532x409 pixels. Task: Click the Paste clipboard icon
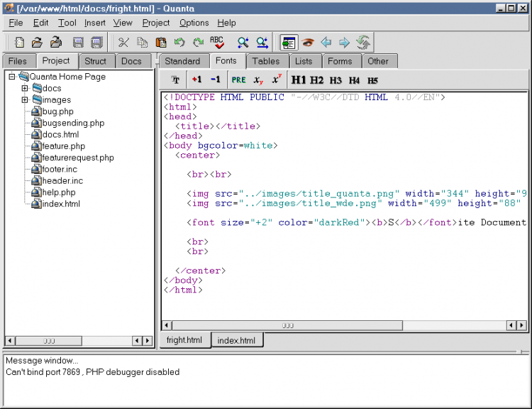pyautogui.click(x=161, y=43)
